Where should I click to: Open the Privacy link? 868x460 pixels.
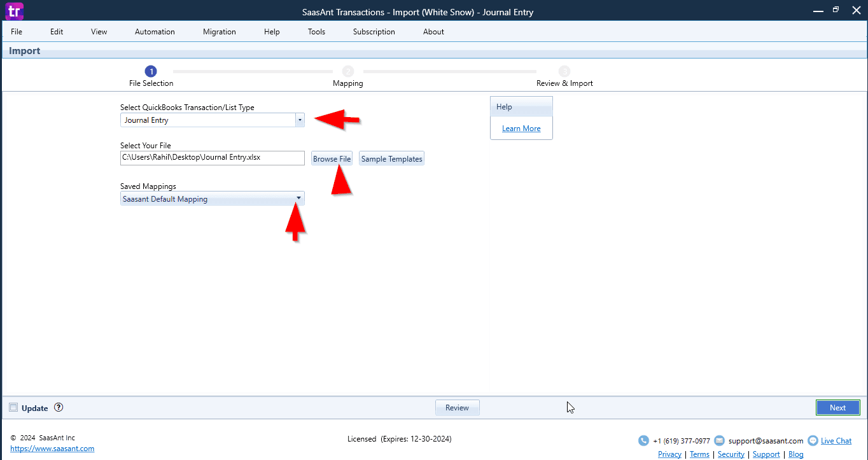[x=669, y=454]
